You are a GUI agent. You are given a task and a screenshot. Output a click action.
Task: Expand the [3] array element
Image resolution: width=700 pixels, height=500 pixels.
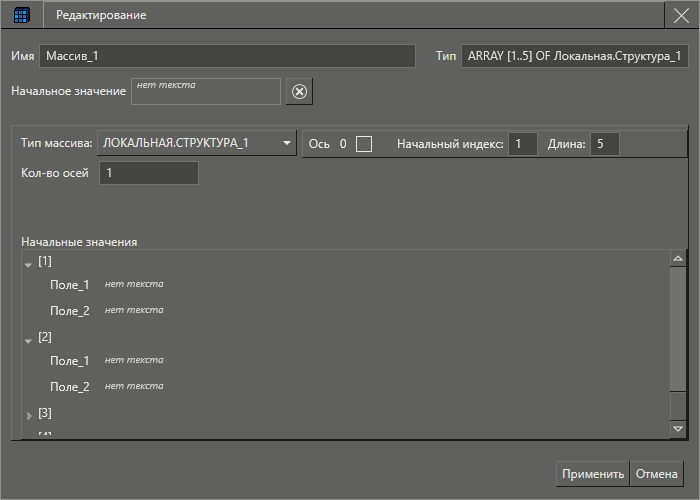[x=28, y=414]
